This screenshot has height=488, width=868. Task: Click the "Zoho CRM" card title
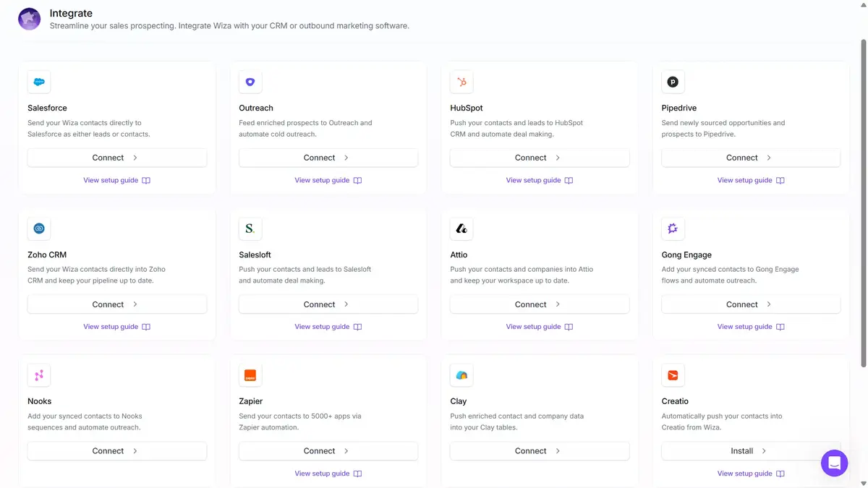pyautogui.click(x=47, y=254)
